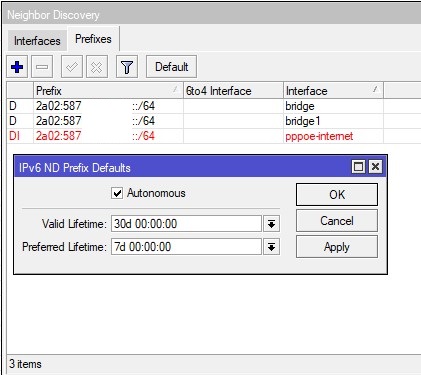Open the filter funnel icon
This screenshot has width=421, height=375.
coord(127,67)
